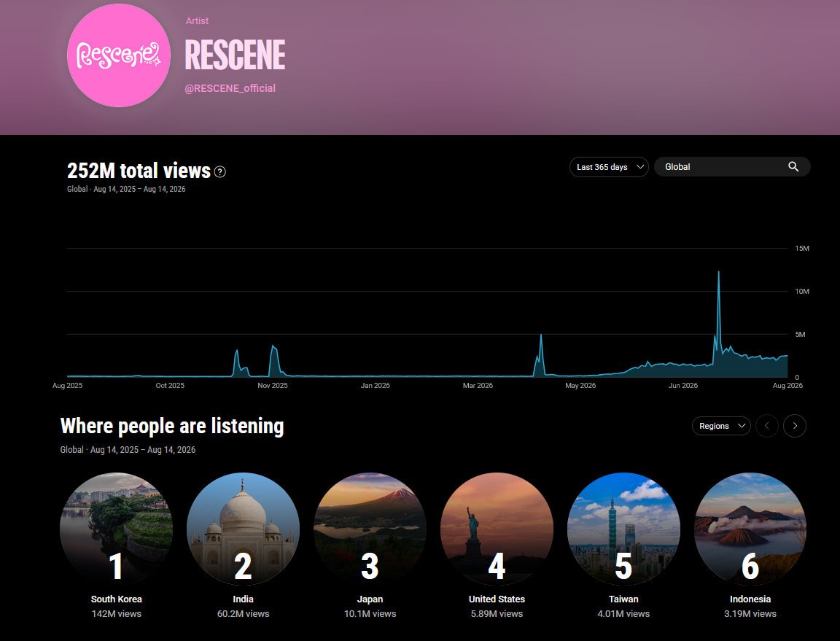Click the 15M y-axis label
The height and width of the screenshot is (641, 840).
[x=802, y=248]
